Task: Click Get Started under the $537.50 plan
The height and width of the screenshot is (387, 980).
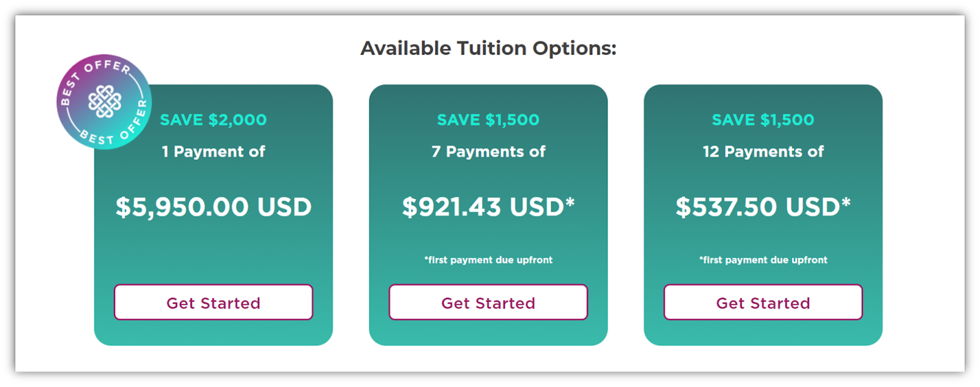Action: 763,302
